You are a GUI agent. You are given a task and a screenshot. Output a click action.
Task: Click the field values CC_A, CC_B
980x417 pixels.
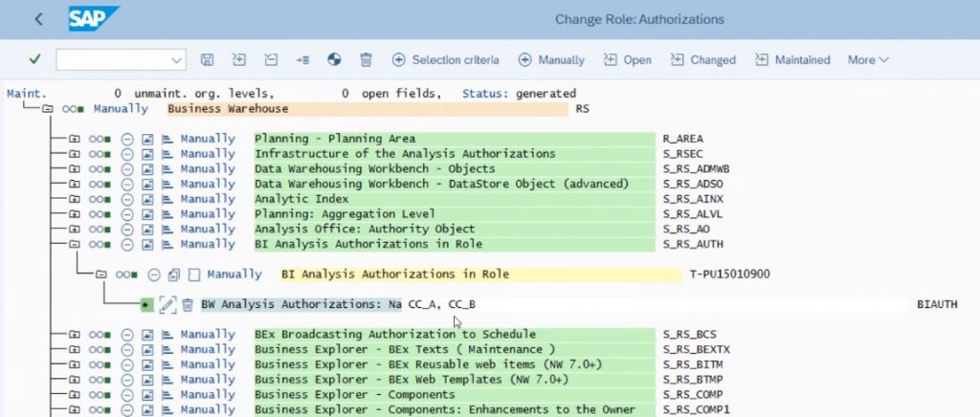pyautogui.click(x=441, y=305)
